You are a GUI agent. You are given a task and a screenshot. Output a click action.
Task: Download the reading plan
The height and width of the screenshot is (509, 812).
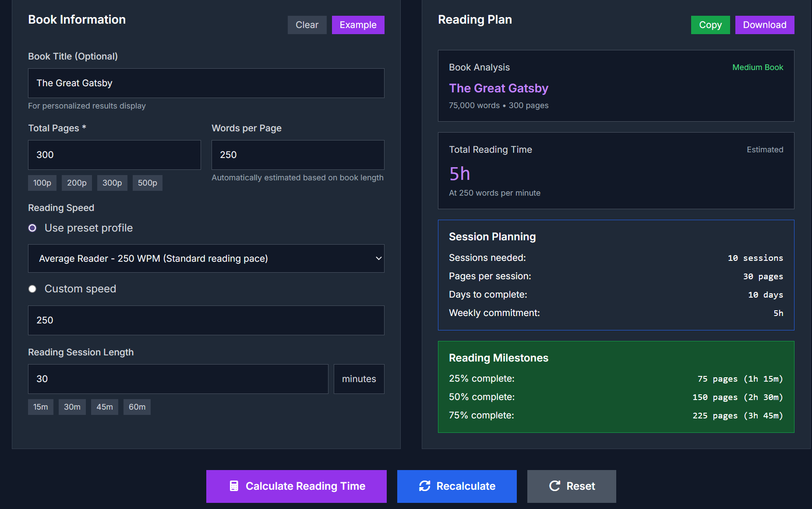pos(765,25)
